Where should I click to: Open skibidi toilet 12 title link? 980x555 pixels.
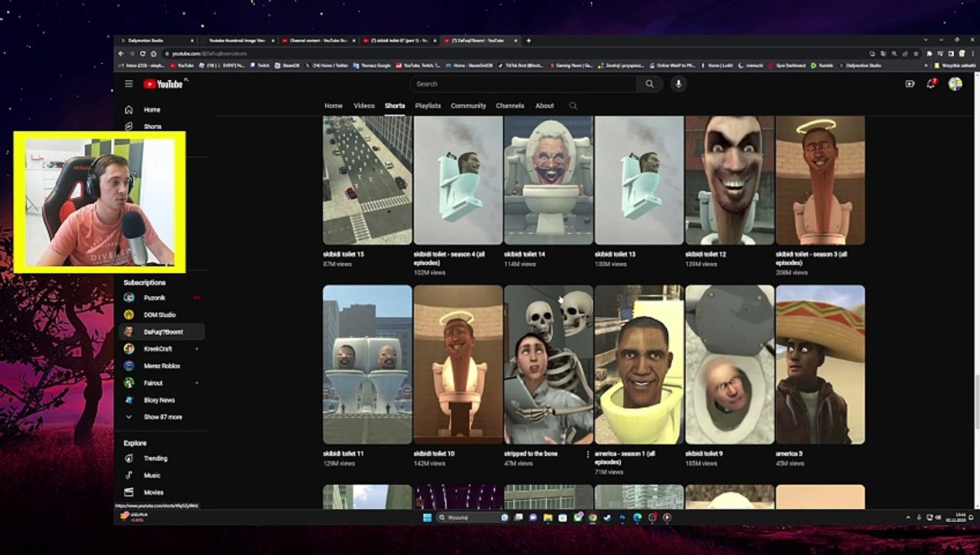click(x=706, y=254)
